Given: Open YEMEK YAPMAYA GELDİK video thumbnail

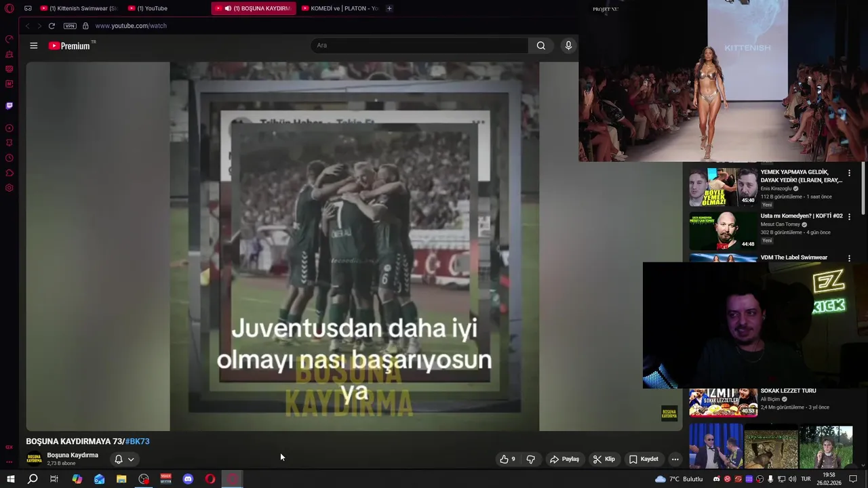Looking at the screenshot, I should coord(723,187).
